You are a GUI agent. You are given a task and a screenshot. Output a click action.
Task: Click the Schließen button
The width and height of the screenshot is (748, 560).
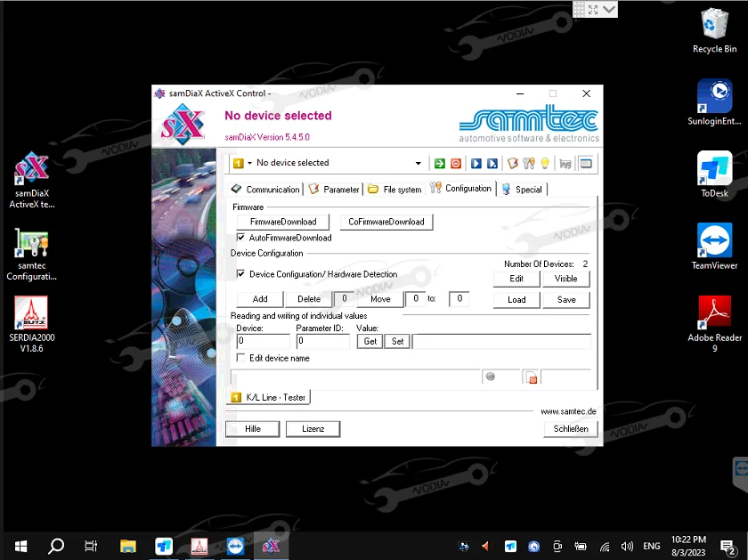[x=571, y=429]
